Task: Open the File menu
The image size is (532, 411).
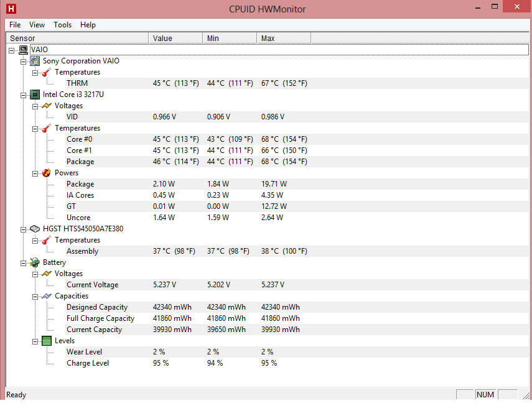Action: (15, 25)
